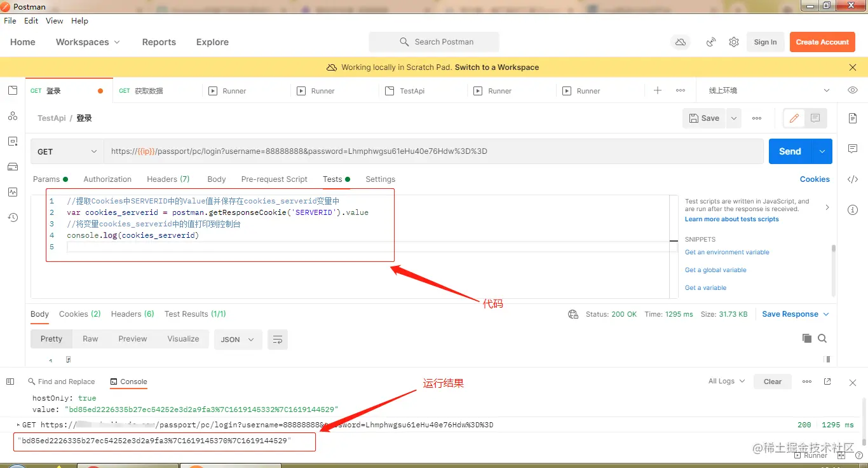Click the network globe icon near Status
868x468 pixels.
point(573,314)
